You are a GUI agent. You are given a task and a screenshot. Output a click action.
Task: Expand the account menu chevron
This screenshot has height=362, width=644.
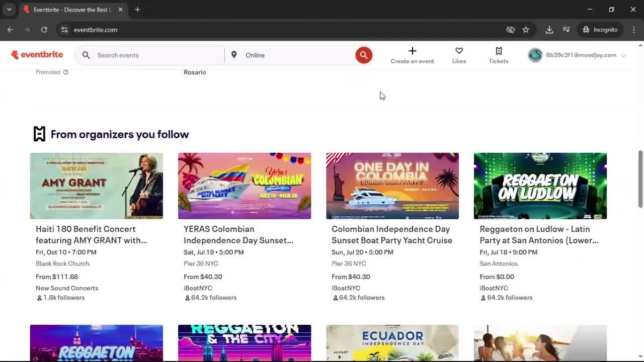point(623,56)
